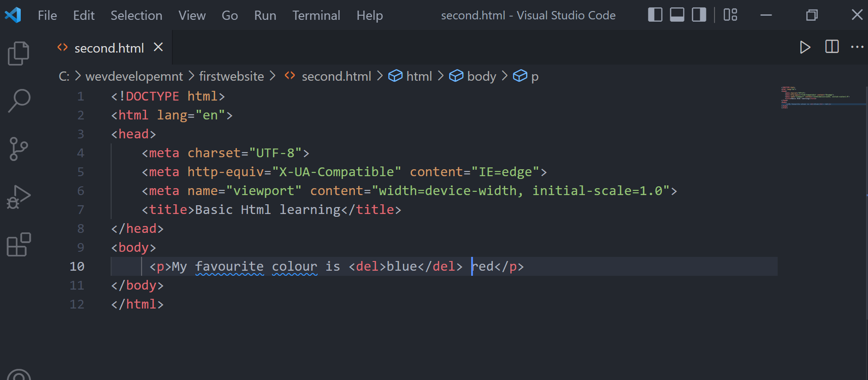Click the "UTF-8" charset value
The image size is (868, 380).
pos(275,153)
